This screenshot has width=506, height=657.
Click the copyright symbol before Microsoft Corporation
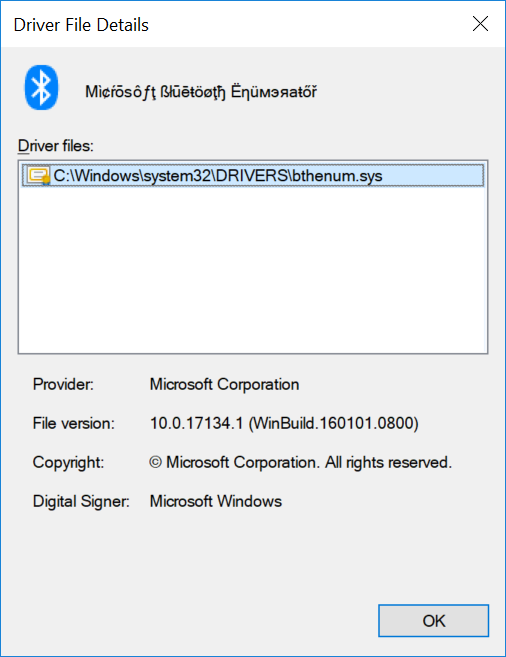(x=155, y=462)
